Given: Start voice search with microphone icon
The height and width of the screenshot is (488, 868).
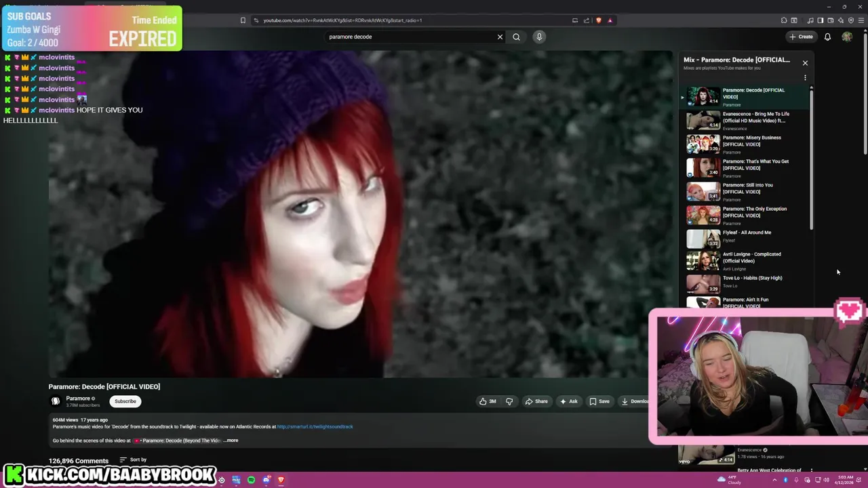Looking at the screenshot, I should click(x=539, y=37).
